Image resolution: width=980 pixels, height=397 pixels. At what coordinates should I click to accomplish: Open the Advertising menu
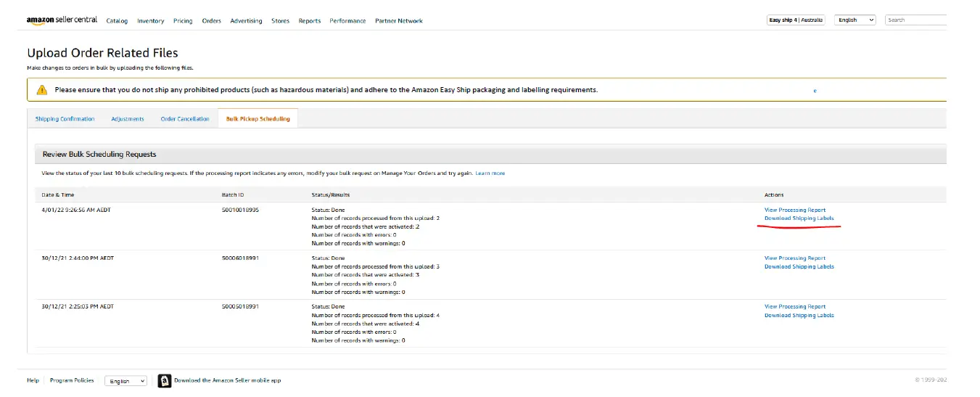(x=246, y=21)
